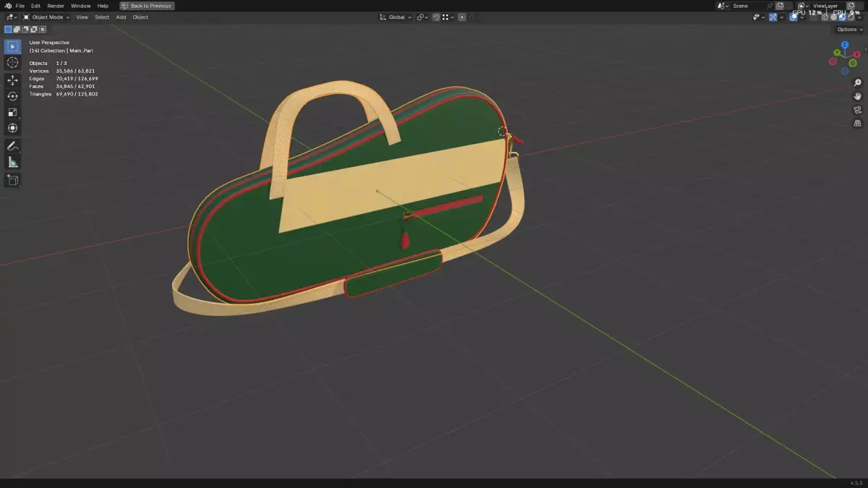Click the Scene name field
The width and height of the screenshot is (868, 488).
(749, 6)
